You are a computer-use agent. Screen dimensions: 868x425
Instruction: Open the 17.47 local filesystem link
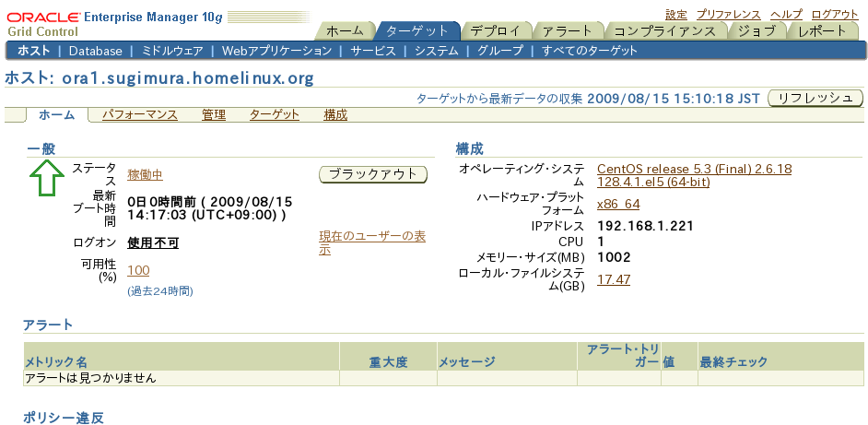point(614,280)
